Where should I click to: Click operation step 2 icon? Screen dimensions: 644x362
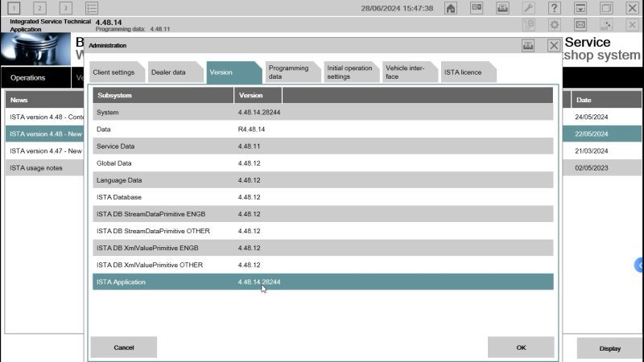[x=39, y=8]
